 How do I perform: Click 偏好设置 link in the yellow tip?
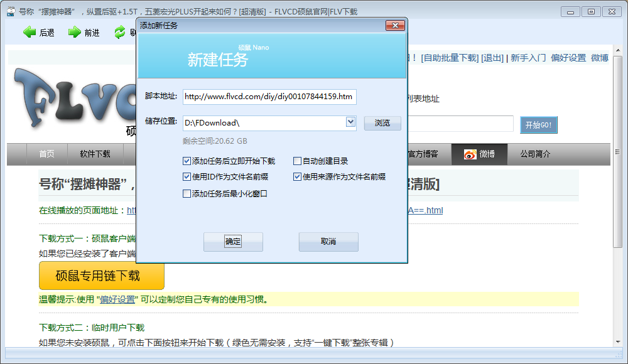point(117,299)
